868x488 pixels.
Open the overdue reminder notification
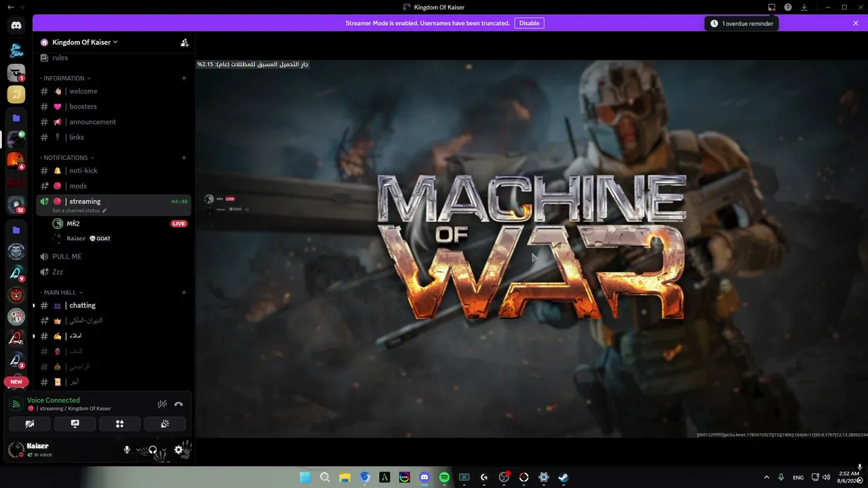tap(741, 24)
